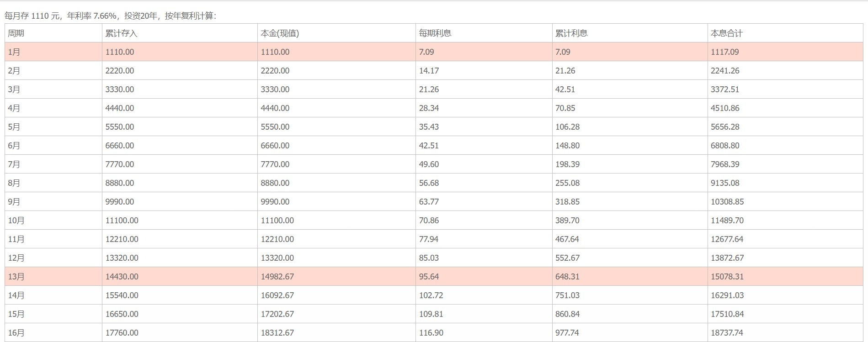The image size is (868, 342).
Task: Select the 552.67 cumulative interest cell
Action: [630, 258]
